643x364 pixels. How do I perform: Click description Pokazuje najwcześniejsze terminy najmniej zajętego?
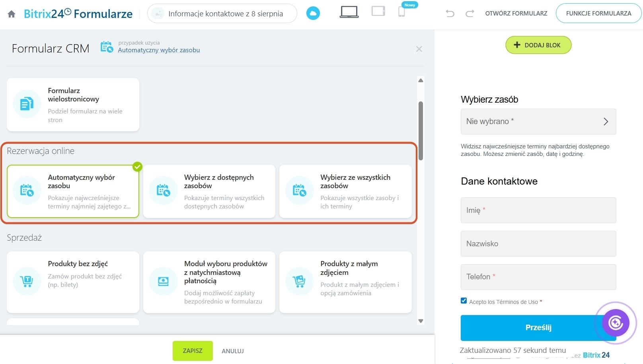(x=89, y=202)
